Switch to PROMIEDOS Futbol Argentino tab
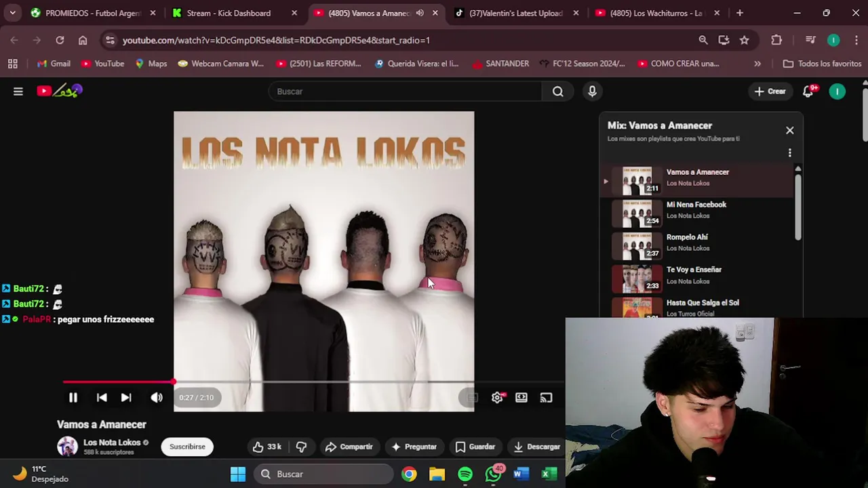Viewport: 868px width, 488px height. point(92,13)
